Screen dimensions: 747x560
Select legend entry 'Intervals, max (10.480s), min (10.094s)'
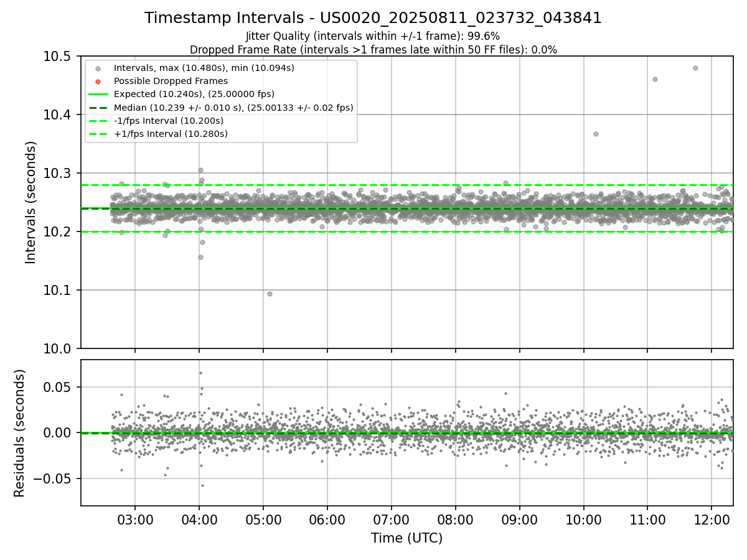204,67
